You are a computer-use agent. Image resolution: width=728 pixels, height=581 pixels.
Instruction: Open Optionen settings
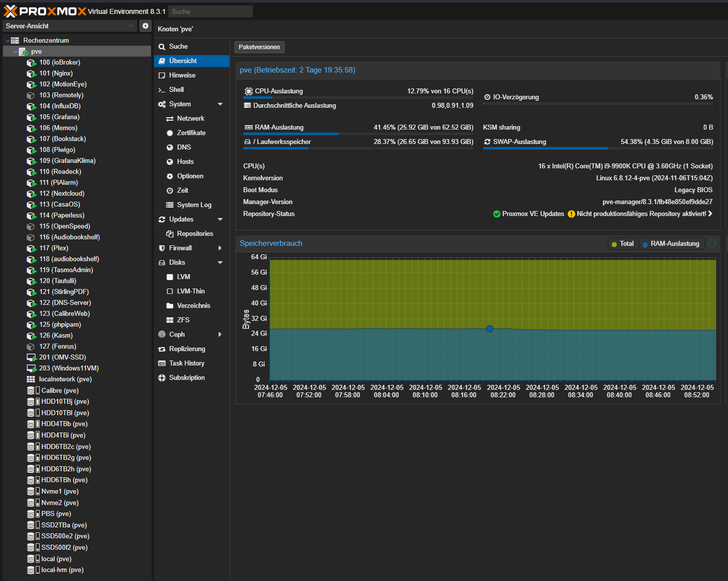click(192, 176)
